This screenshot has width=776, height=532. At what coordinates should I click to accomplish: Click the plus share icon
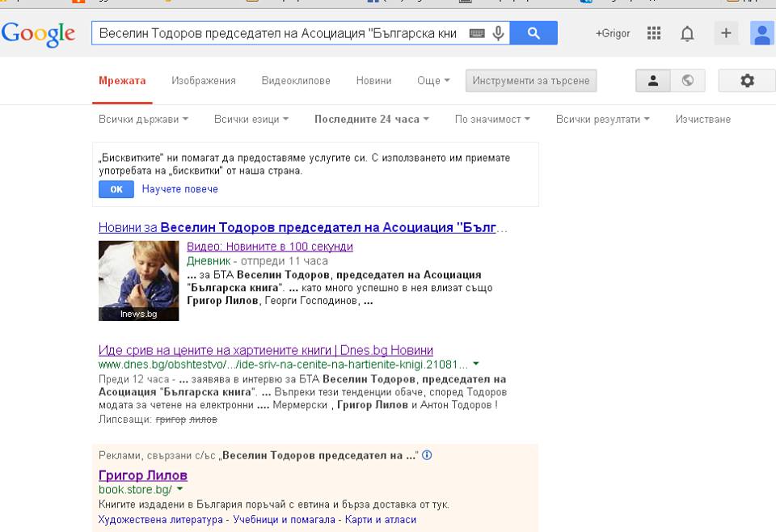point(725,33)
